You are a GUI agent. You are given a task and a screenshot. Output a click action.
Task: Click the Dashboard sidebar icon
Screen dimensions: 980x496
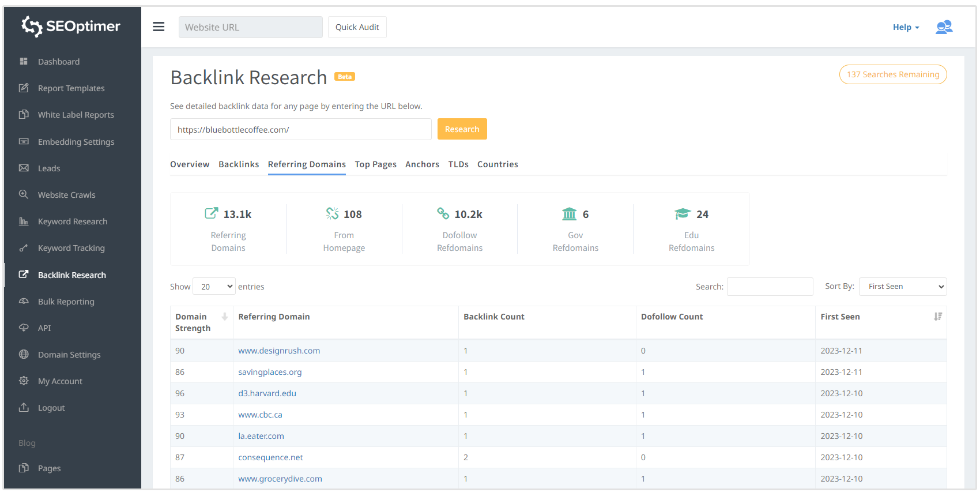24,61
